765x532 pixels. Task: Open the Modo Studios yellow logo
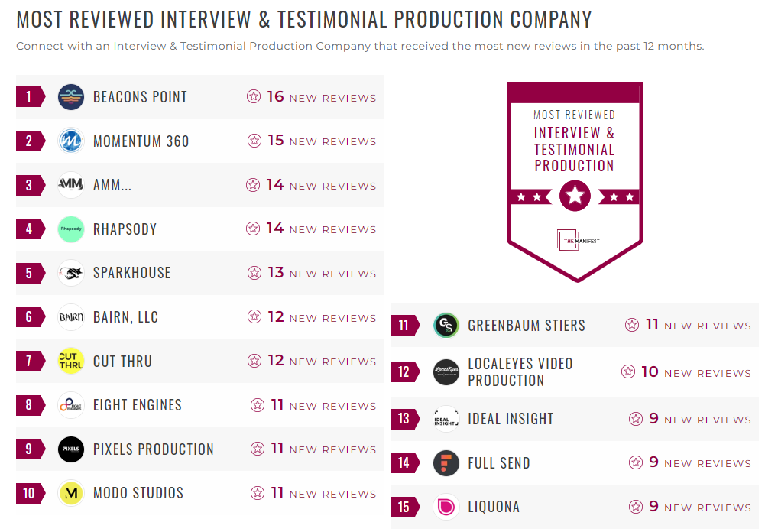click(x=71, y=493)
